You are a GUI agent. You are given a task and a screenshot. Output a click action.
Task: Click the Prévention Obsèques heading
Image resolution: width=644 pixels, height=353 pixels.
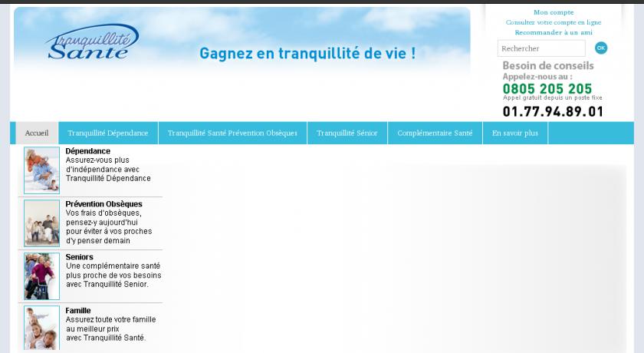click(104, 204)
